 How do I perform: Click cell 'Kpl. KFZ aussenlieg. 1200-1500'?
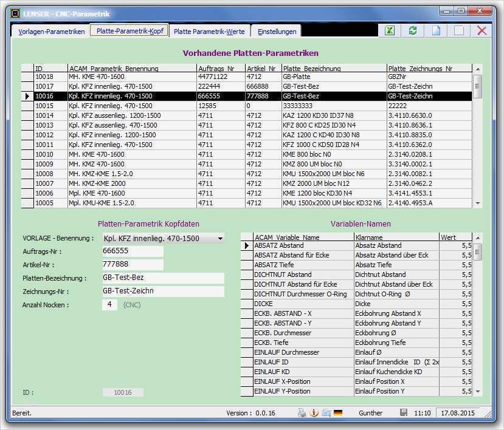[x=132, y=115]
